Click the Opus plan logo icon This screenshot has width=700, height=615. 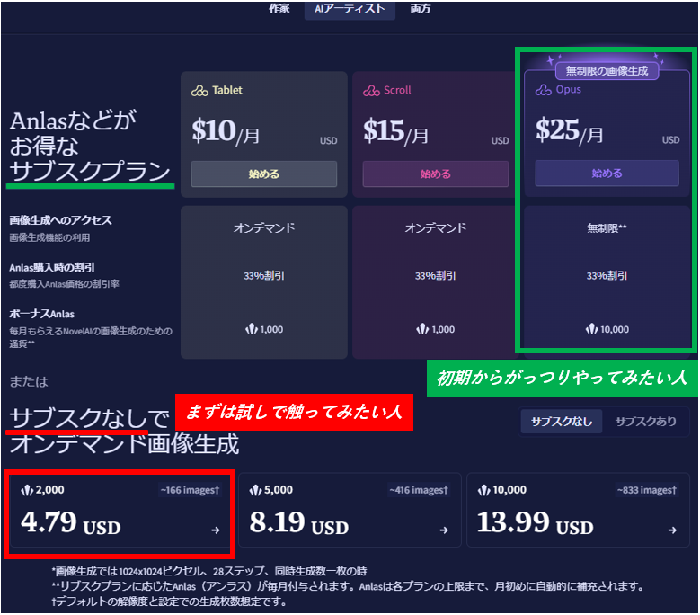pyautogui.click(x=543, y=90)
